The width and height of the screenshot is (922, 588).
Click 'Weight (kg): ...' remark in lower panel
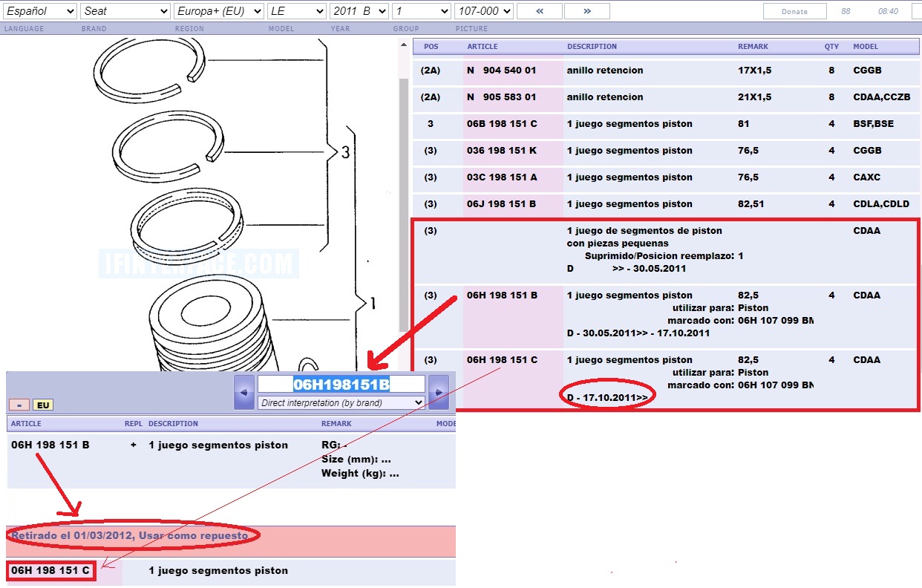pyautogui.click(x=360, y=474)
